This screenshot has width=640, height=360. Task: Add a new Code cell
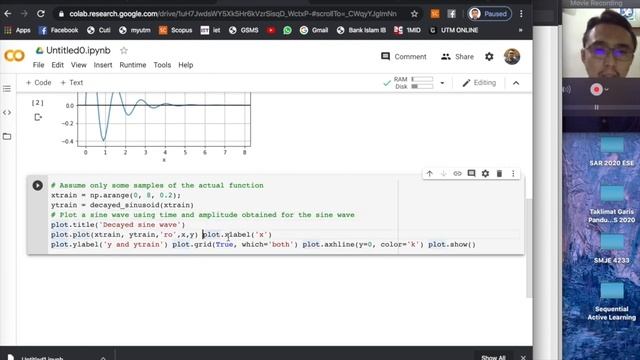(x=38, y=82)
